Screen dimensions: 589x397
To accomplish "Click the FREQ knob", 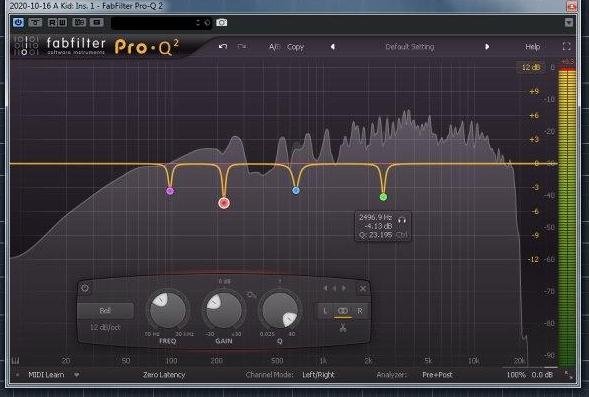I will pos(168,310).
